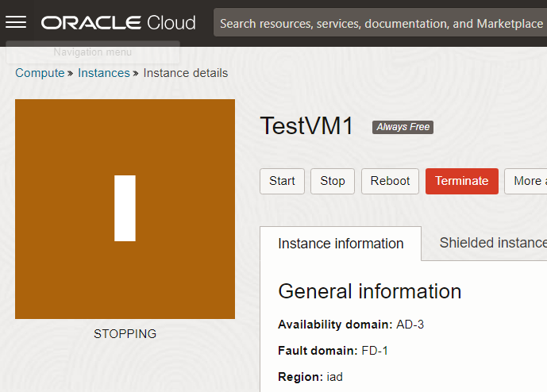The image size is (547, 392).
Task: Select the Instance information tab
Action: pyautogui.click(x=341, y=244)
